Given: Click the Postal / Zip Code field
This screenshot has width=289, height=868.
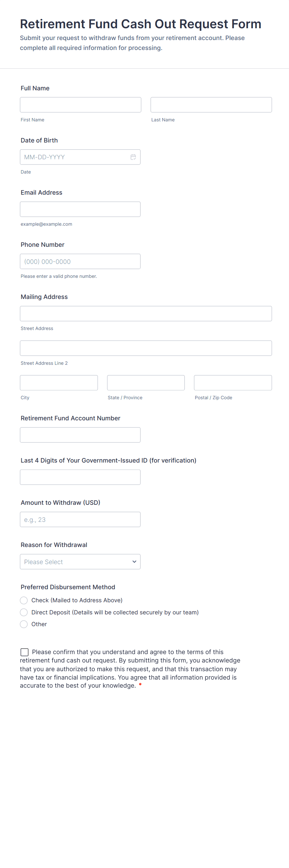Looking at the screenshot, I should (233, 383).
